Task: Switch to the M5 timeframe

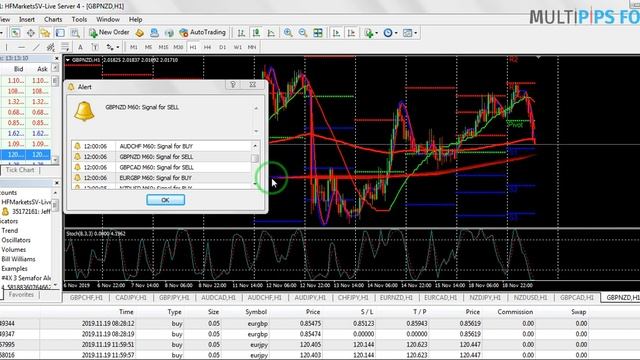Action: pyautogui.click(x=149, y=47)
